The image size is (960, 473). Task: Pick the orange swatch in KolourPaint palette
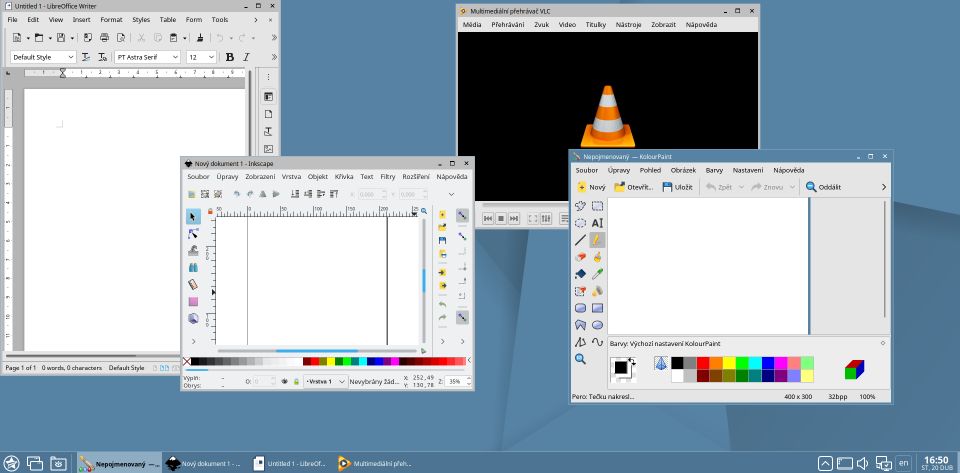[x=716, y=363]
